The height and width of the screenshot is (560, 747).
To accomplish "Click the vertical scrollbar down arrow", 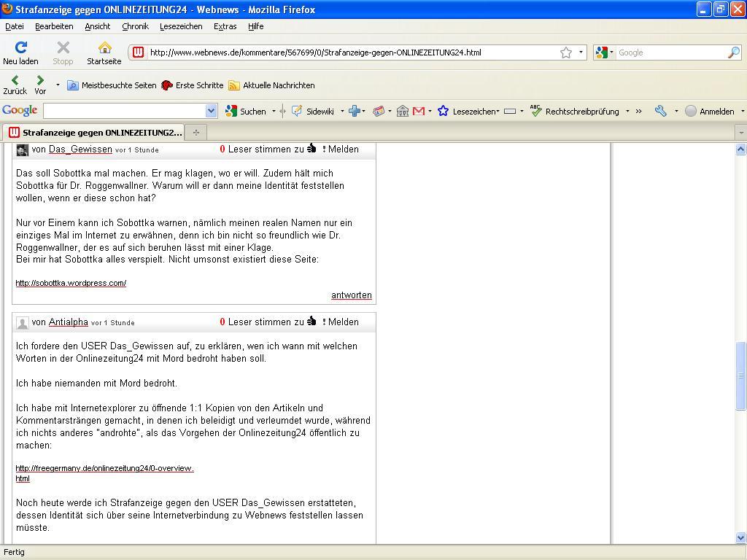I will tap(741, 537).
